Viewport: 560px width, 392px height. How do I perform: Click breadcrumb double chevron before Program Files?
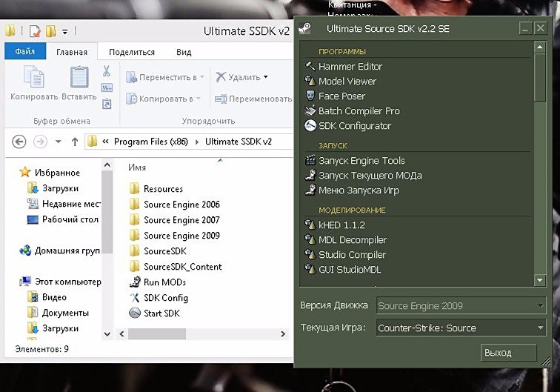pos(105,142)
